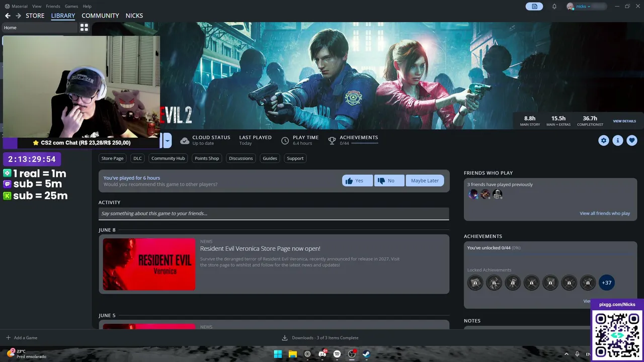Open File Explorer from the taskbar

(x=293, y=354)
